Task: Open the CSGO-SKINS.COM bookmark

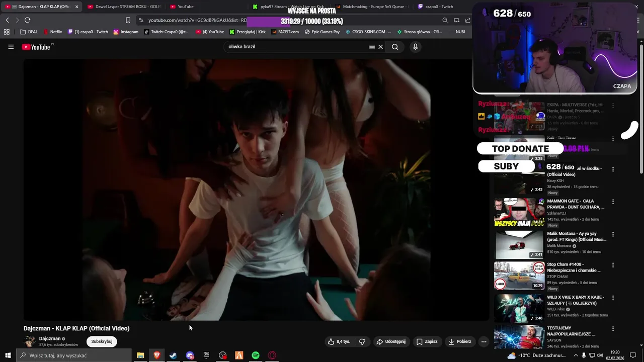Action: click(x=368, y=32)
